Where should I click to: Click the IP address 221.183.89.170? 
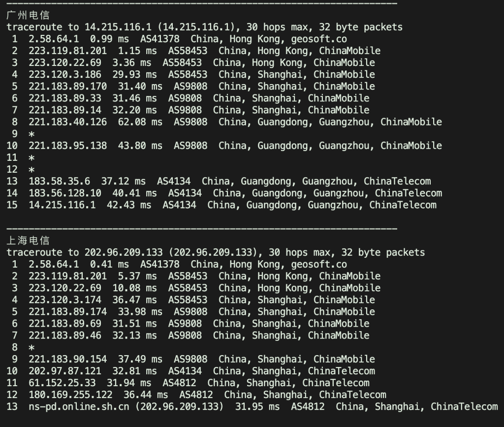(x=67, y=87)
